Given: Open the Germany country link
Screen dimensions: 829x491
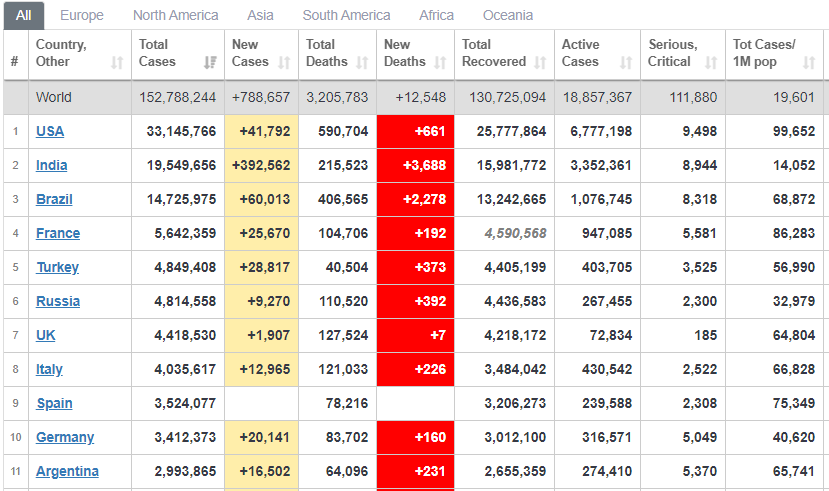Looking at the screenshot, I should tap(65, 438).
